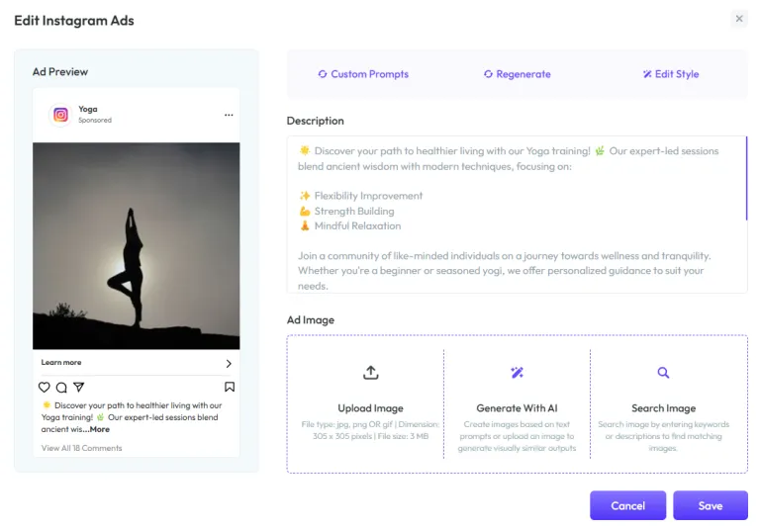Open the three-dots menu on Yoga post
760x532 pixels.
[x=229, y=115]
